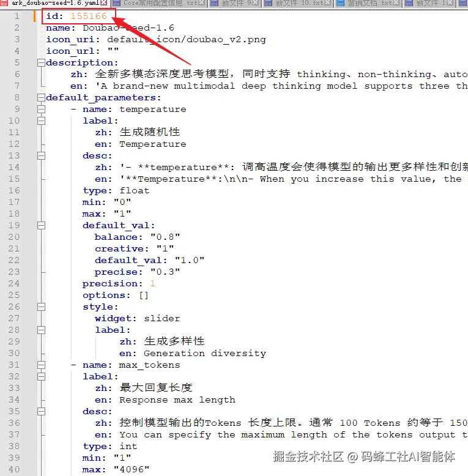Collapse the label block on line 10
This screenshot has height=476, width=468.
coord(41,121)
